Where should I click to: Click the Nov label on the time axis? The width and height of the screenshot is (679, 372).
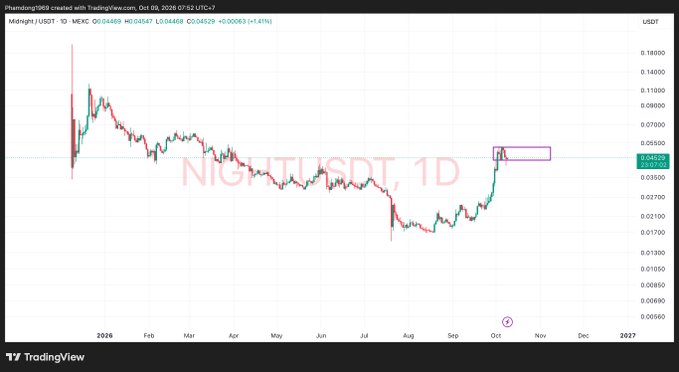click(540, 336)
